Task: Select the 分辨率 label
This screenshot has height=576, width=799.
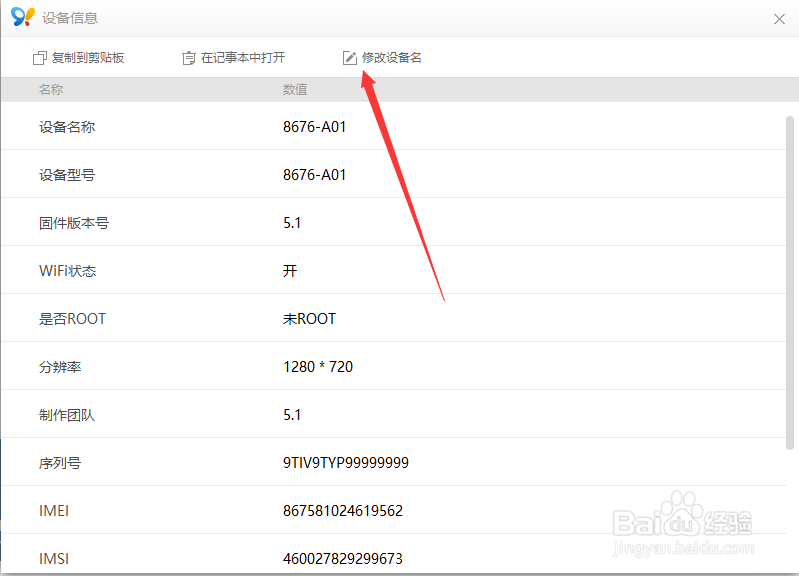Action: (60, 367)
